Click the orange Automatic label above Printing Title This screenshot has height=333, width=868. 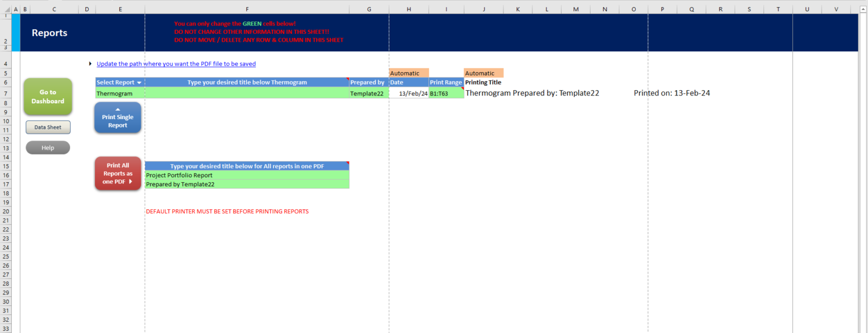[x=483, y=73]
